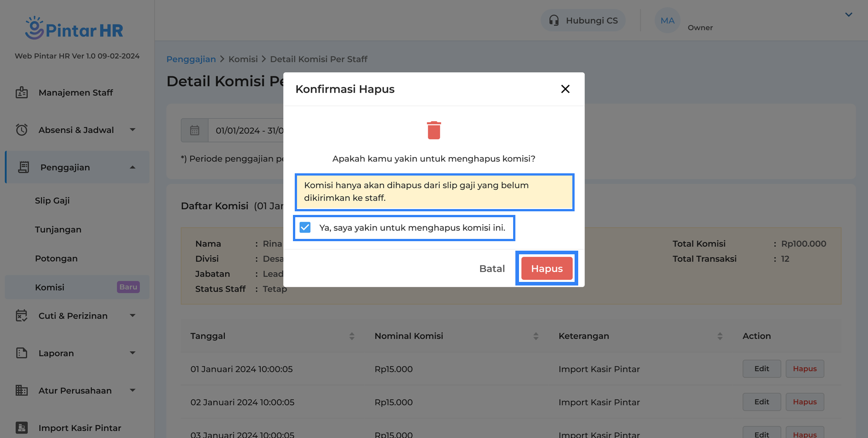Open Slip Gaji submenu item

click(52, 200)
